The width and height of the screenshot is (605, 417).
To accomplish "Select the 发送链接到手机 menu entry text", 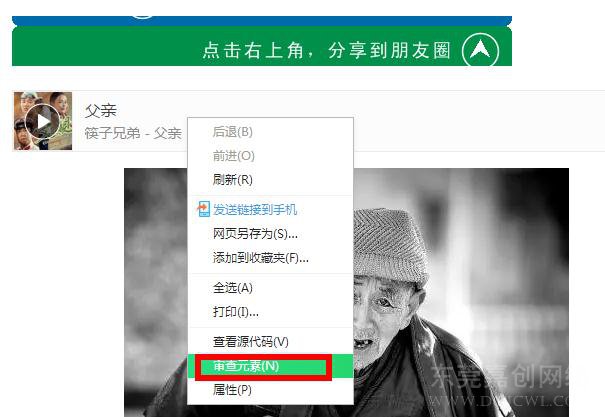I will coord(255,209).
